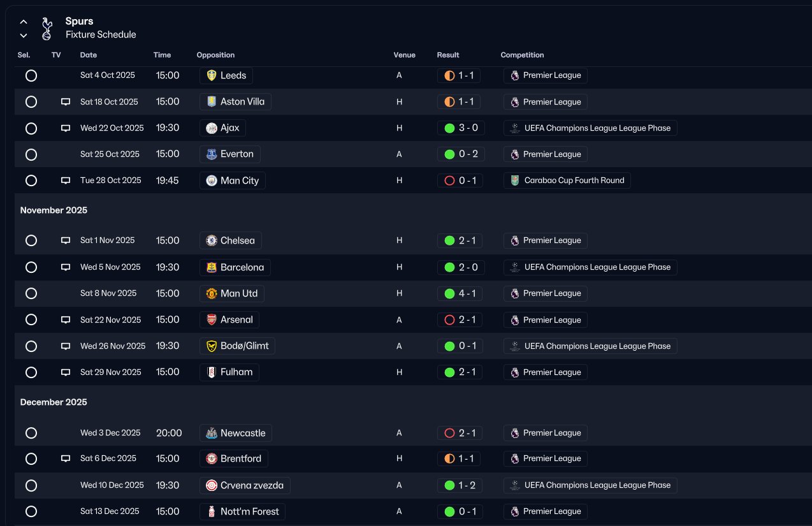Click the up chevron beside Spurs
Viewport: 812px width, 526px height.
click(24, 22)
